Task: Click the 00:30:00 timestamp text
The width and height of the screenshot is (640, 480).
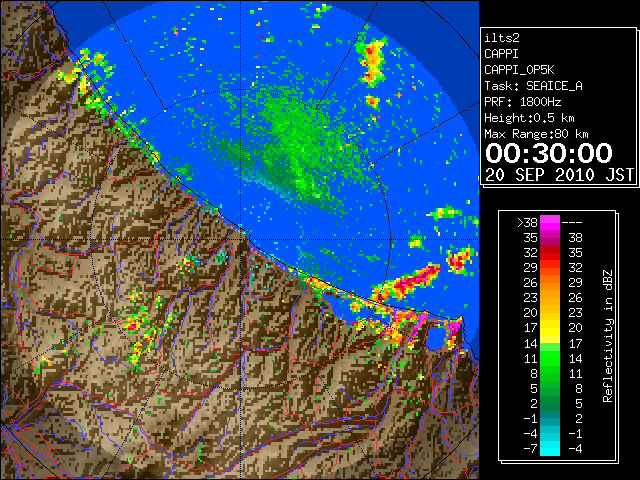Action: (x=549, y=153)
